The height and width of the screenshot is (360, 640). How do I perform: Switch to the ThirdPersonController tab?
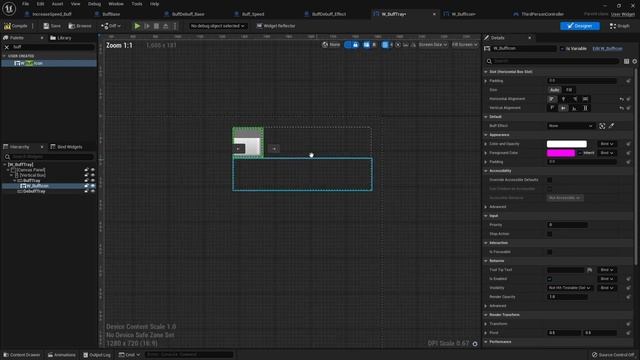pyautogui.click(x=542, y=14)
